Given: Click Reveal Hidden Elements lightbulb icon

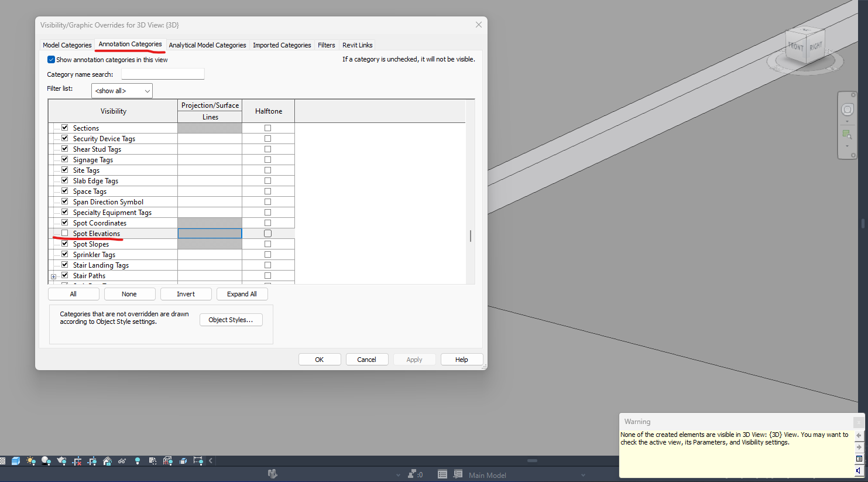Looking at the screenshot, I should pyautogui.click(x=138, y=462).
